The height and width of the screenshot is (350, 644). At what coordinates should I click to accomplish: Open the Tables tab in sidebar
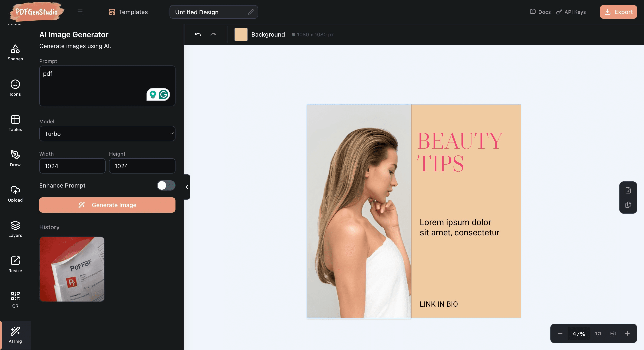click(x=15, y=123)
